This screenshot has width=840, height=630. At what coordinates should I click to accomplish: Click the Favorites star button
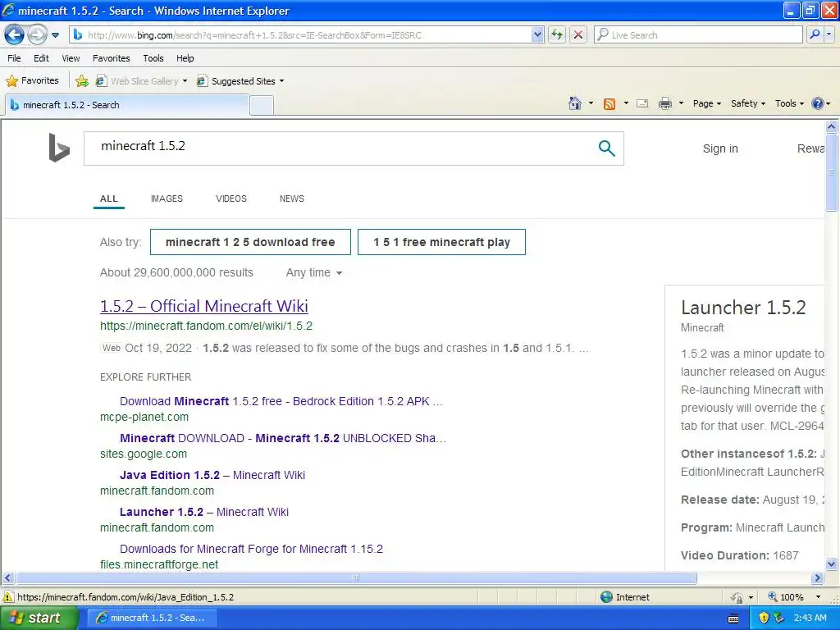(32, 81)
